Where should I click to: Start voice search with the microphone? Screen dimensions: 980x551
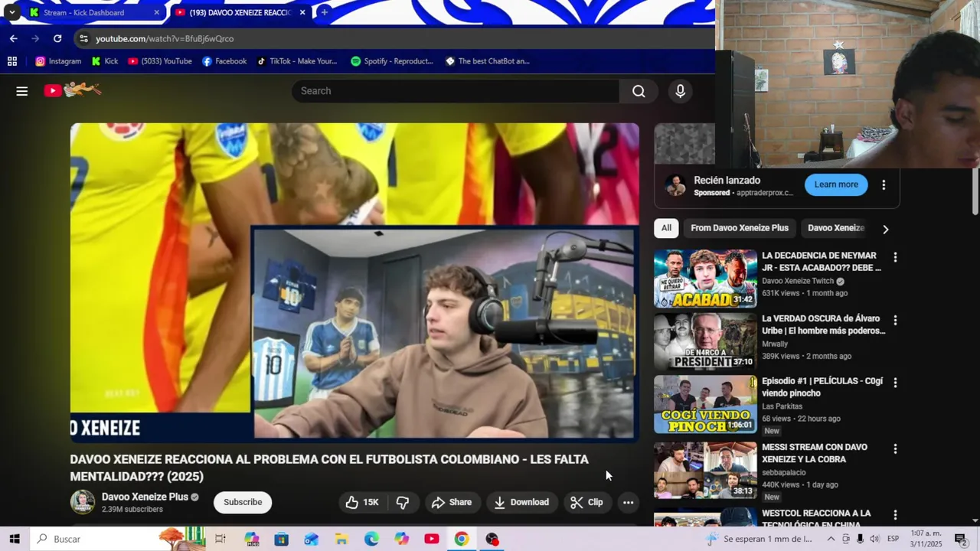tap(680, 91)
